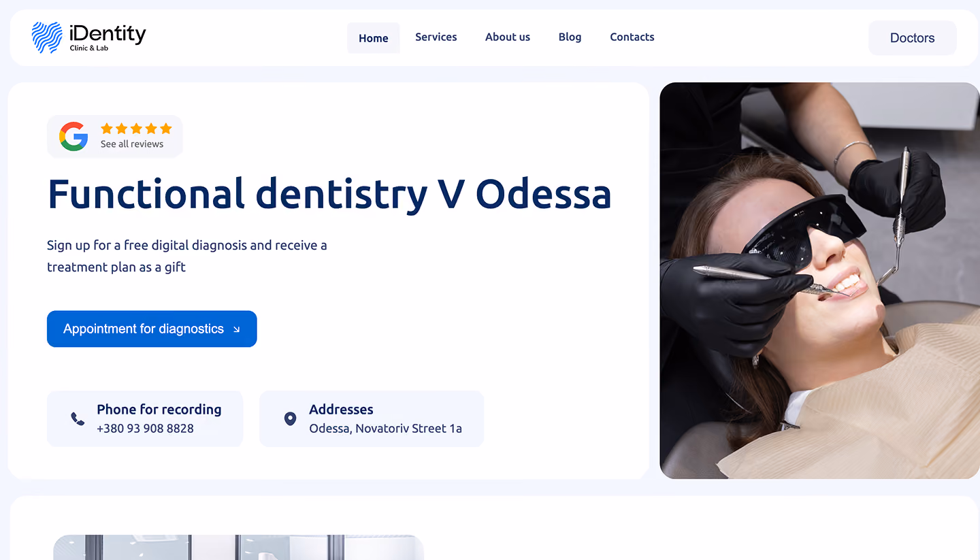Click the arrow icon on Appointment button

[x=237, y=329]
